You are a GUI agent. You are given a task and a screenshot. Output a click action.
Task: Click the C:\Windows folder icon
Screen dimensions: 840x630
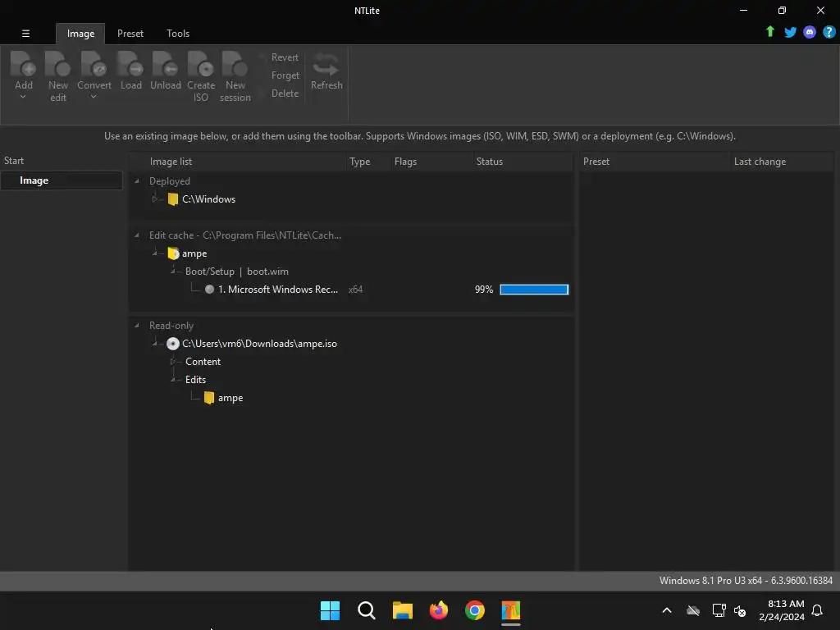[172, 199]
